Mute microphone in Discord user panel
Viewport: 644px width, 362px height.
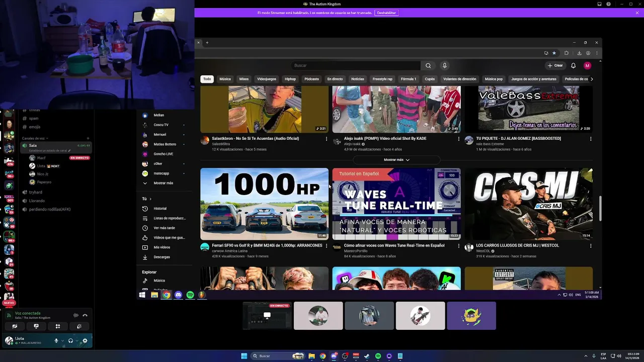pyautogui.click(x=56, y=341)
